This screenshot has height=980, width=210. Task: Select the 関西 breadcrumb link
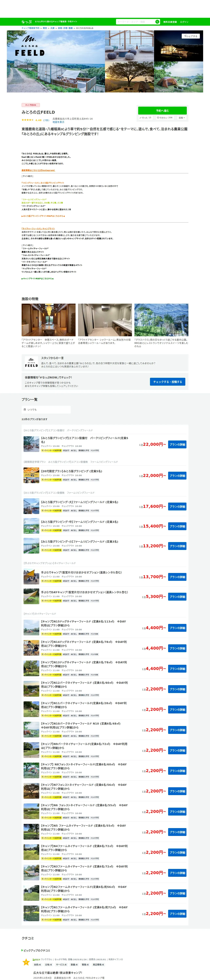45,28
